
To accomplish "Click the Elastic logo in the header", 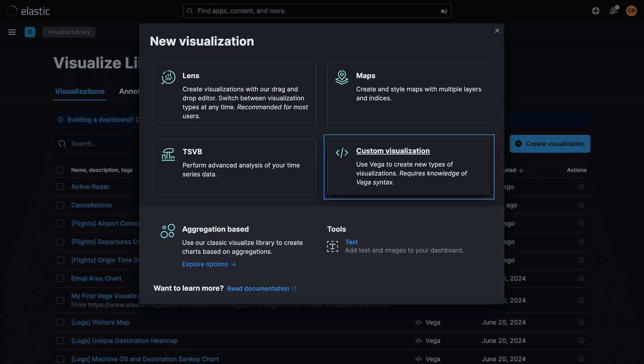I will coord(28,11).
